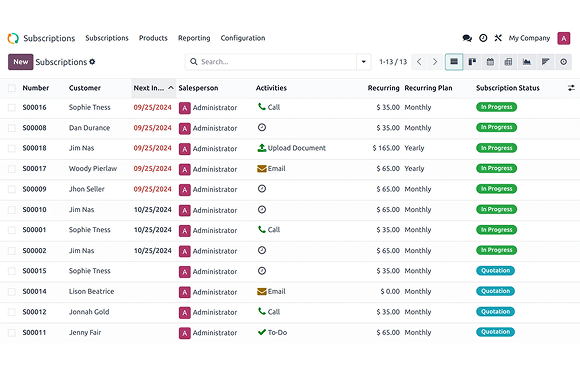Open the cohort view icon

pos(545,62)
